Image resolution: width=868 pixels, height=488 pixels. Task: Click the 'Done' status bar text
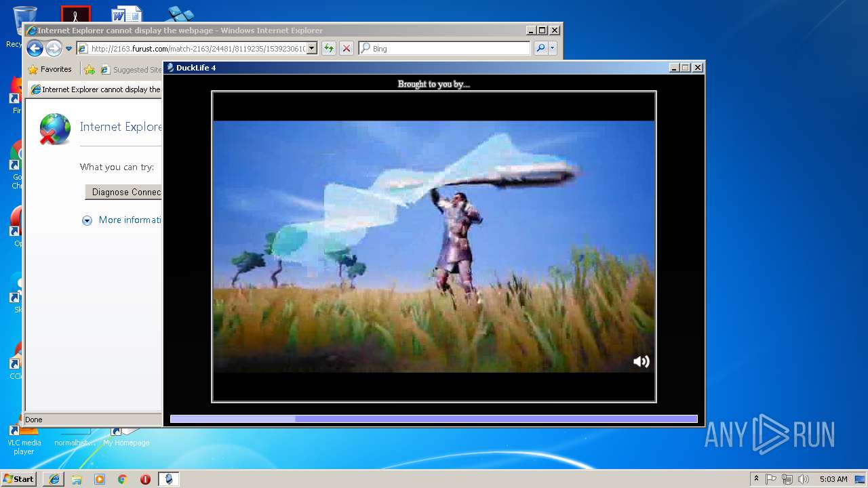(x=34, y=420)
